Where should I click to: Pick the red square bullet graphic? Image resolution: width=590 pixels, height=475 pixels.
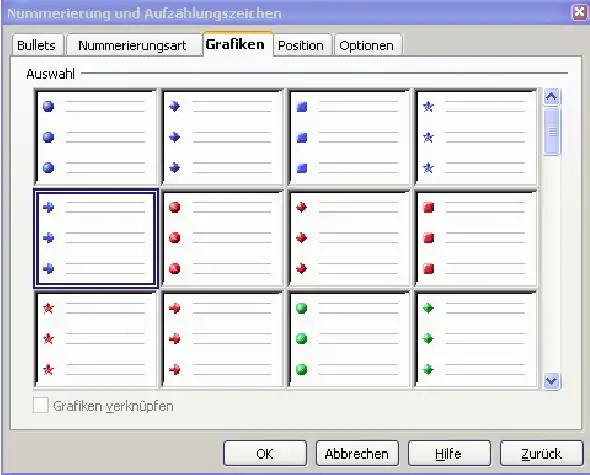point(476,239)
